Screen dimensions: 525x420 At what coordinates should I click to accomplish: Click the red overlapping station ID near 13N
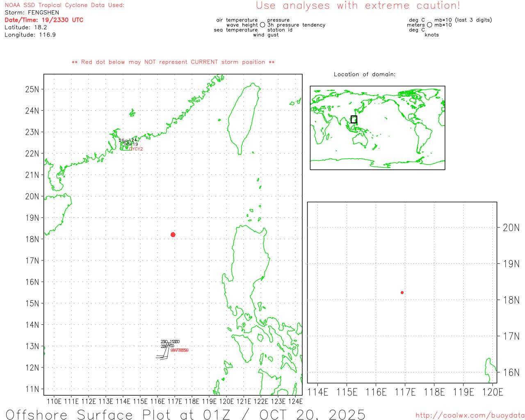[180, 350]
